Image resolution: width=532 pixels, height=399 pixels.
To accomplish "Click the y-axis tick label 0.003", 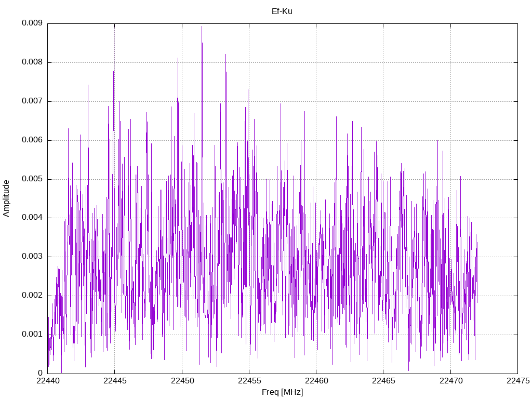I will coord(32,257).
